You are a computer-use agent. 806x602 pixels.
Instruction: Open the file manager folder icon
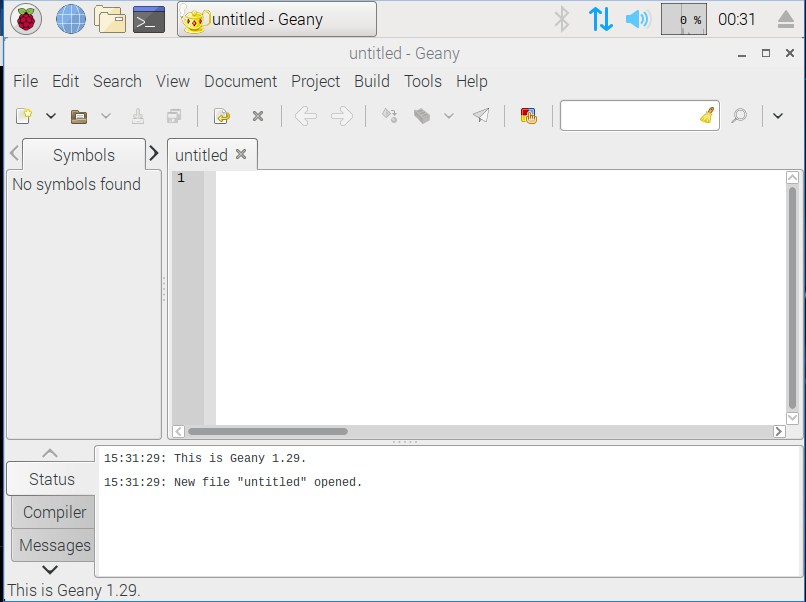tap(110, 20)
